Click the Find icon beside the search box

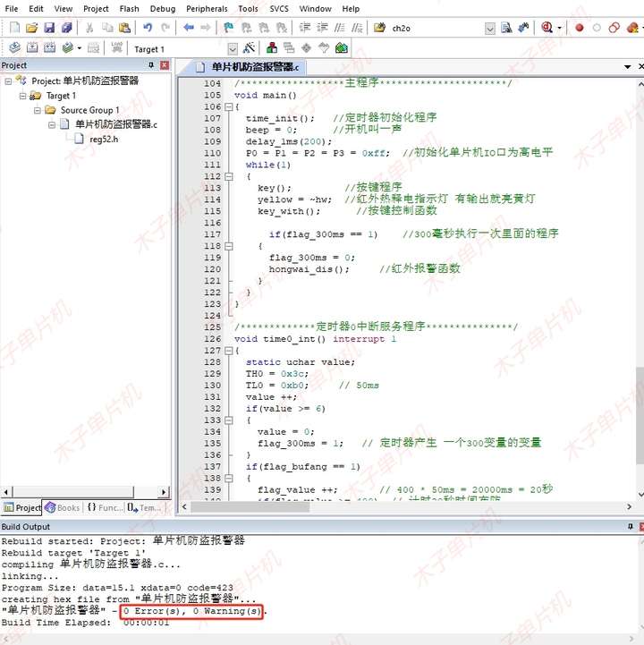pyautogui.click(x=506, y=28)
